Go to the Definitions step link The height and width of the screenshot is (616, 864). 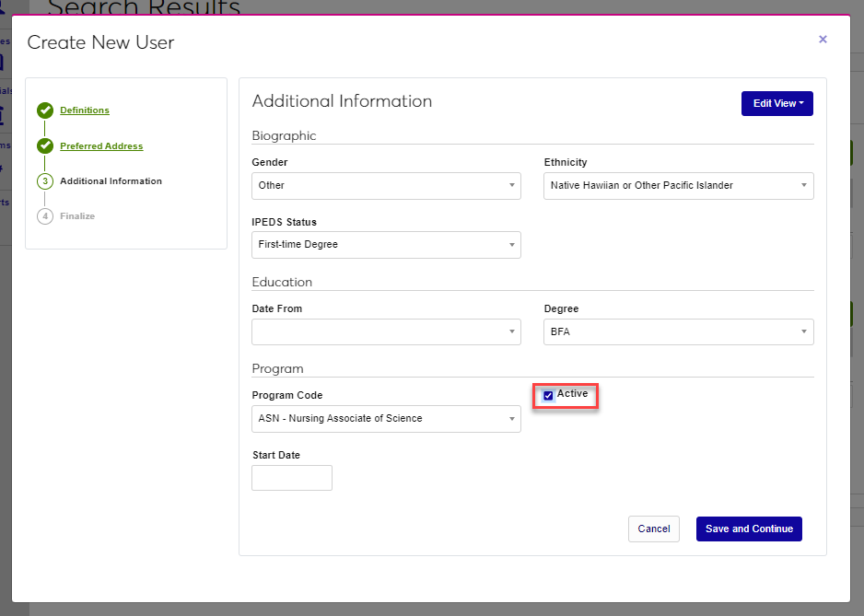[x=85, y=110]
